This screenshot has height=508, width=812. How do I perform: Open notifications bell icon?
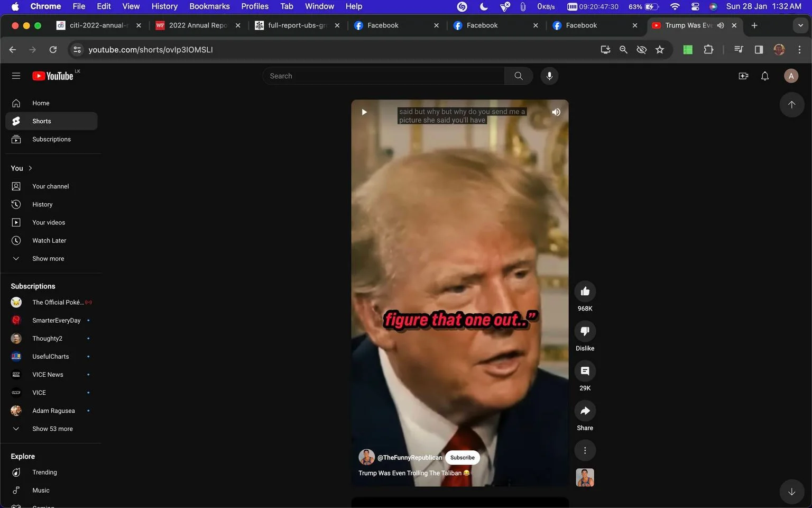tap(764, 76)
